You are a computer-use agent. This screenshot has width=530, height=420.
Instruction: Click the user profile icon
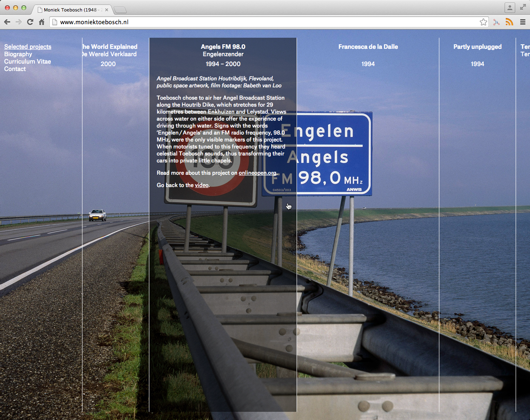509,8
